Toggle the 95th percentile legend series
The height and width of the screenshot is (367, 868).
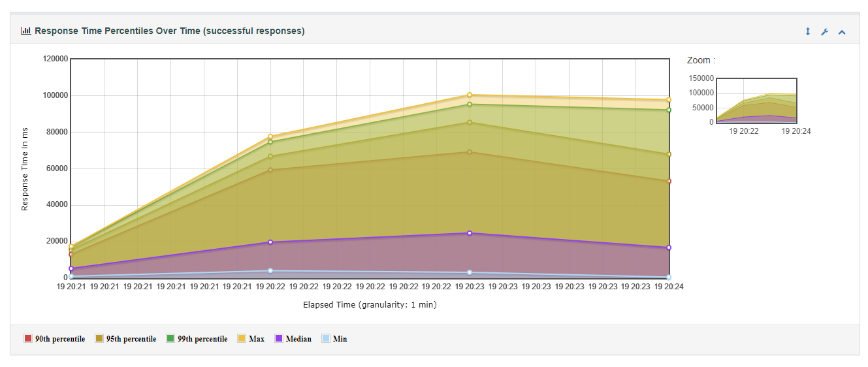131,339
